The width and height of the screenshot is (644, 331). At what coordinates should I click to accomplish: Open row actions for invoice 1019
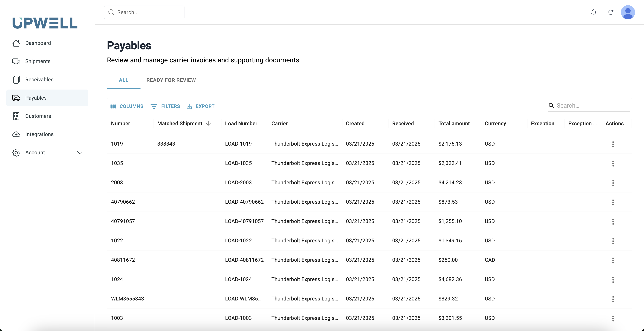[613, 144]
